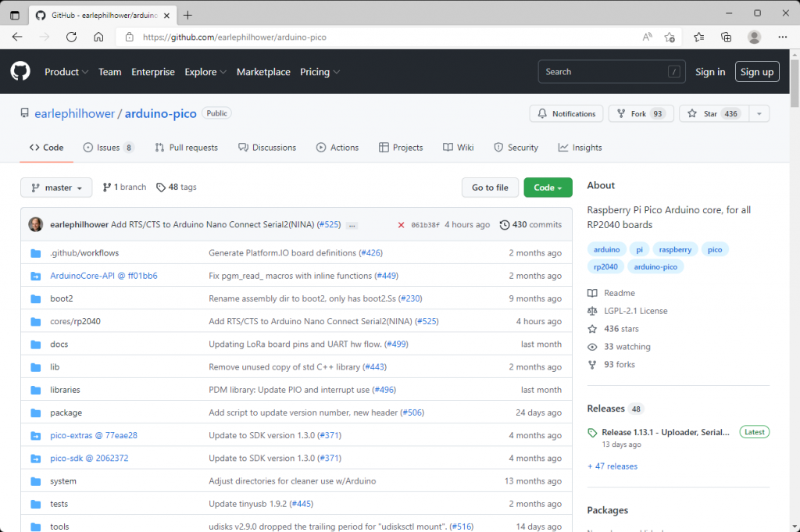The width and height of the screenshot is (800, 532).
Task: View the 48 tags link
Action: pyautogui.click(x=176, y=187)
